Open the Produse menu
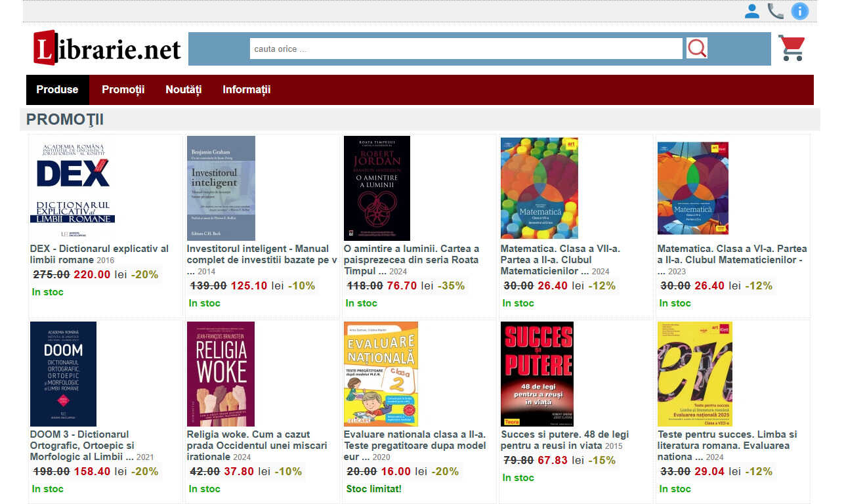 point(57,90)
